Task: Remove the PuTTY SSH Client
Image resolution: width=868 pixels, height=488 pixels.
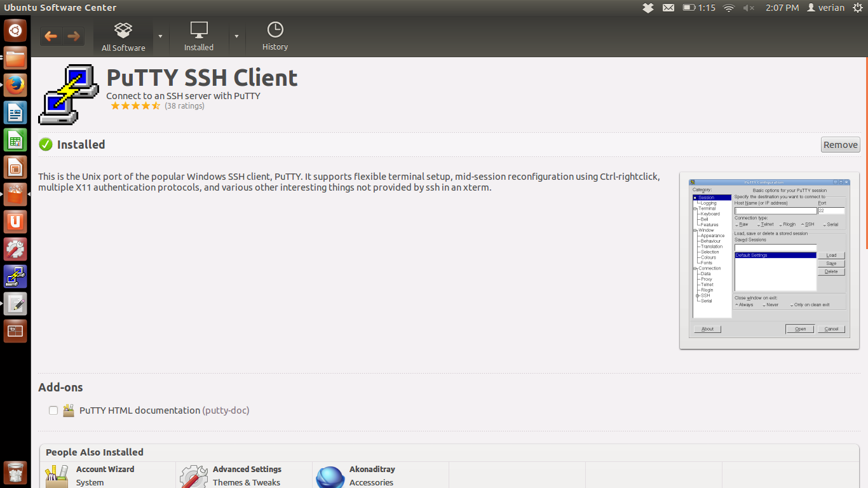Action: pos(840,145)
